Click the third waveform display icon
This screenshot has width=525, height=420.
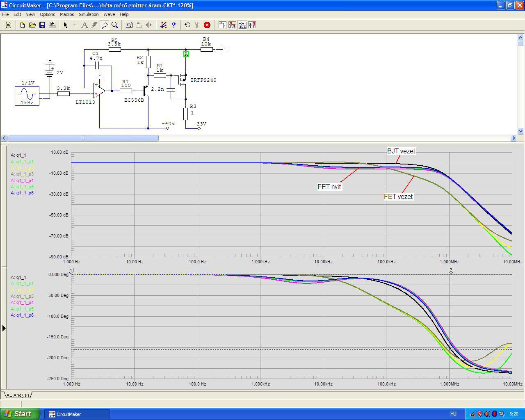click(242, 25)
